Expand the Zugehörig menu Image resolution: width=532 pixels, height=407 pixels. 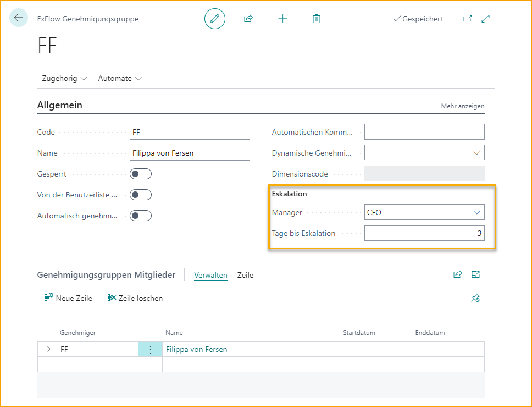[64, 79]
